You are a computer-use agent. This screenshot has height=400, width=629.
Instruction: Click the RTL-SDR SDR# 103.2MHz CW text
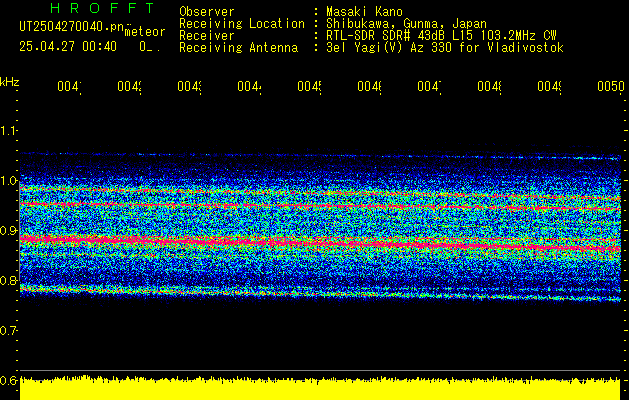(x=442, y=36)
